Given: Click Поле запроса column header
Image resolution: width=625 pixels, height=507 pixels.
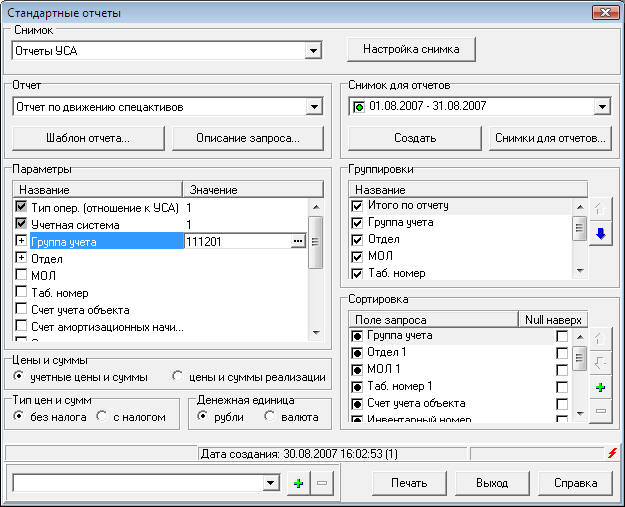Looking at the screenshot, I should coord(433,320).
